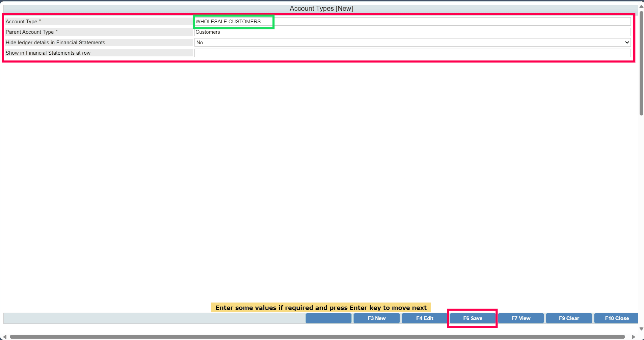Click the scroll left arrow
This screenshot has width=644, height=340.
5,337
